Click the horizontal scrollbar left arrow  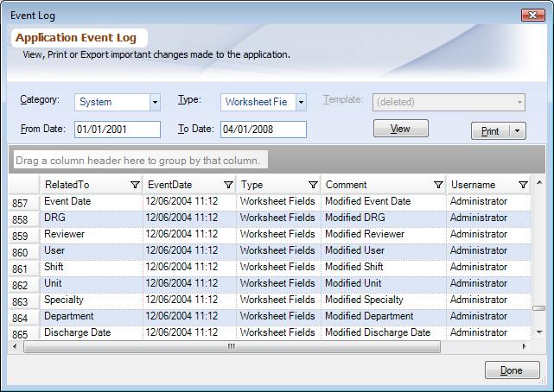coord(15,346)
